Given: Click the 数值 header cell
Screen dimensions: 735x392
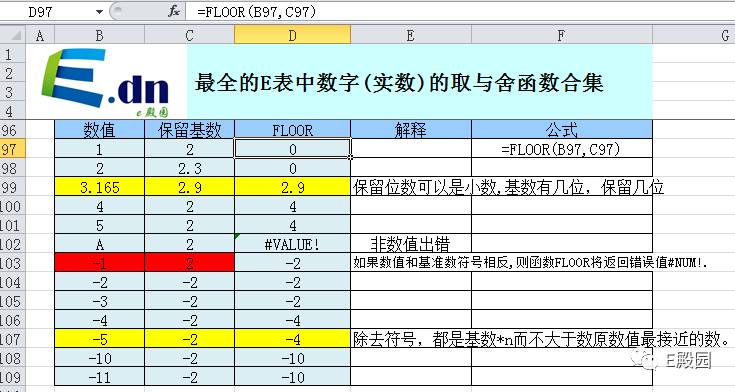Looking at the screenshot, I should pyautogui.click(x=99, y=130).
